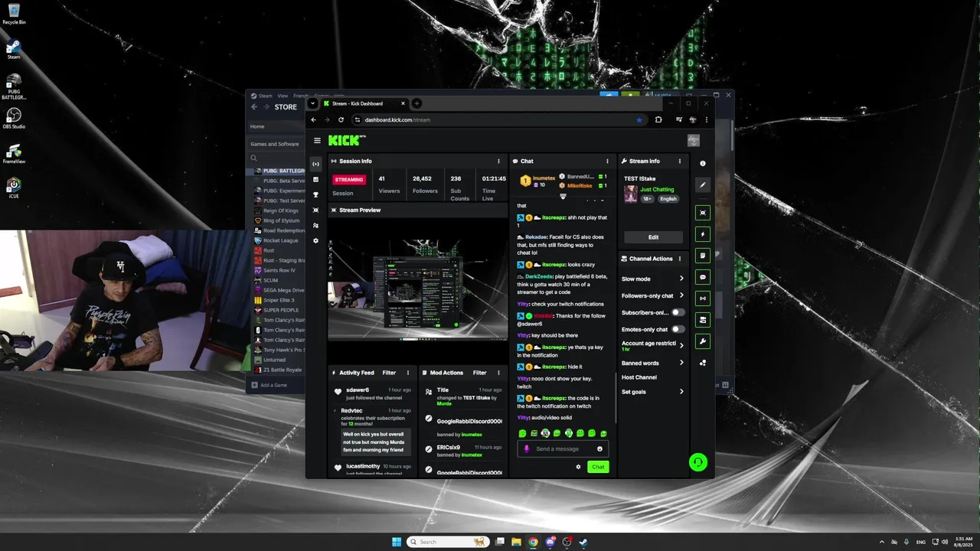Click Chrome icon in Windows taskbar
This screenshot has width=980, height=551.
pyautogui.click(x=533, y=542)
